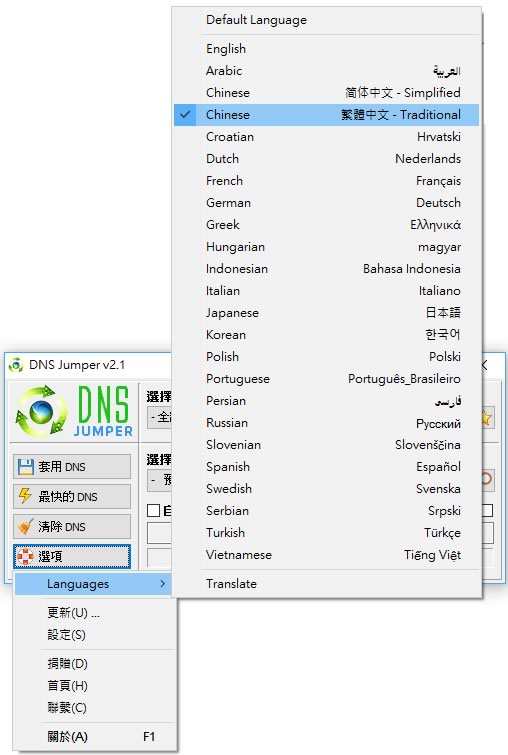Click the floppy disk apply icon
This screenshot has height=755, width=508.
[26, 467]
